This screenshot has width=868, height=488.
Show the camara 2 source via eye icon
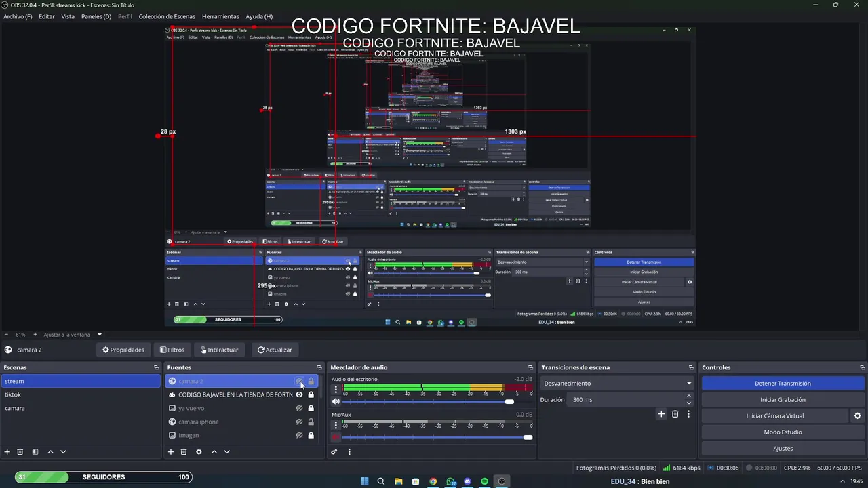pos(299,382)
